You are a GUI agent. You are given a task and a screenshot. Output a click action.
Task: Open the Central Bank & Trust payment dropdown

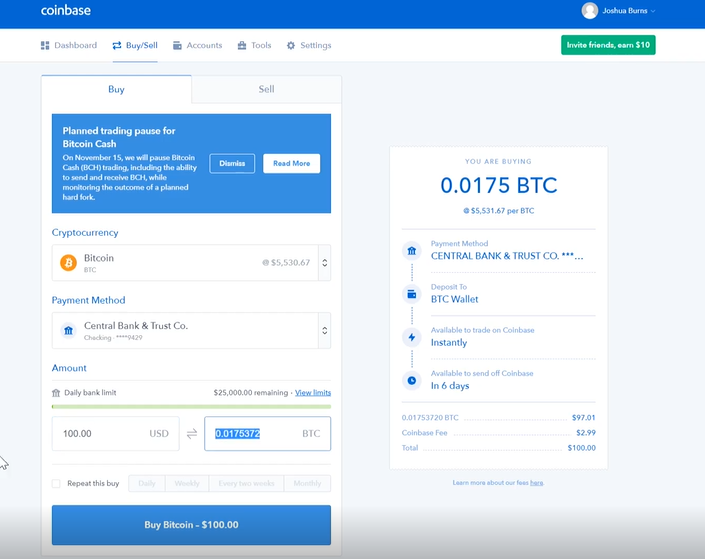[x=191, y=331]
